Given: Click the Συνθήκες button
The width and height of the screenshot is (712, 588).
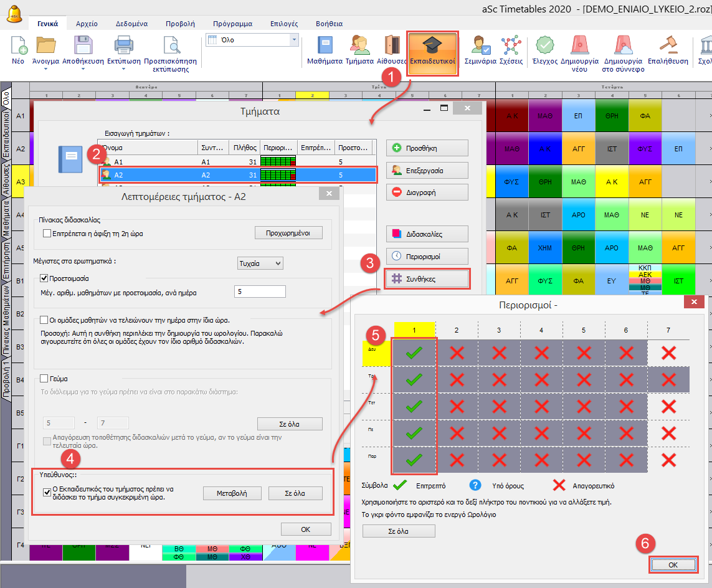Looking at the screenshot, I should coord(427,279).
